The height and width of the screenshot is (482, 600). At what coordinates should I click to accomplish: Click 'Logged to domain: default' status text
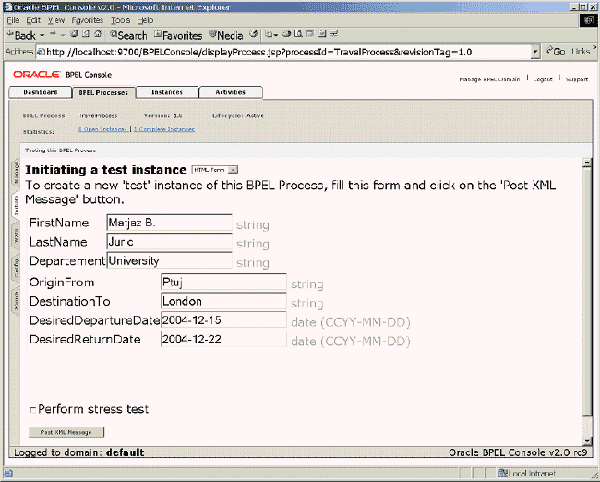(79, 453)
